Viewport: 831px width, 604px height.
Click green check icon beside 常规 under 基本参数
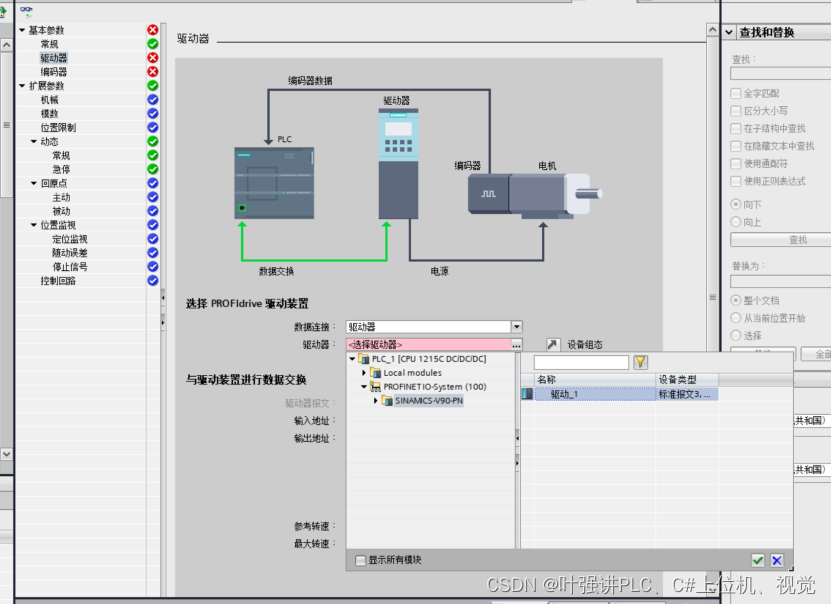pos(153,43)
